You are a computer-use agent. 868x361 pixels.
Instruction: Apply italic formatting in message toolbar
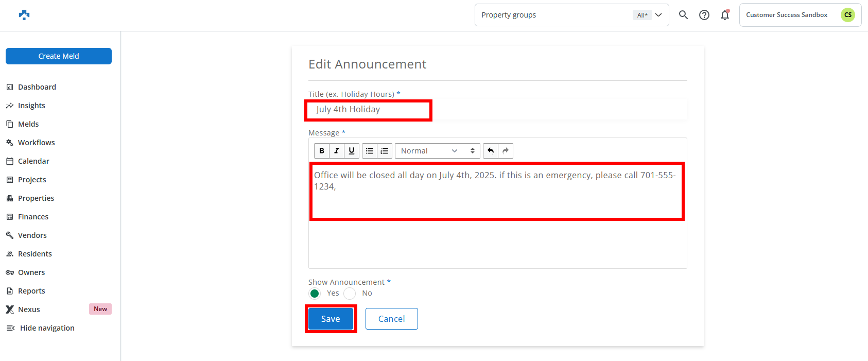pos(337,151)
